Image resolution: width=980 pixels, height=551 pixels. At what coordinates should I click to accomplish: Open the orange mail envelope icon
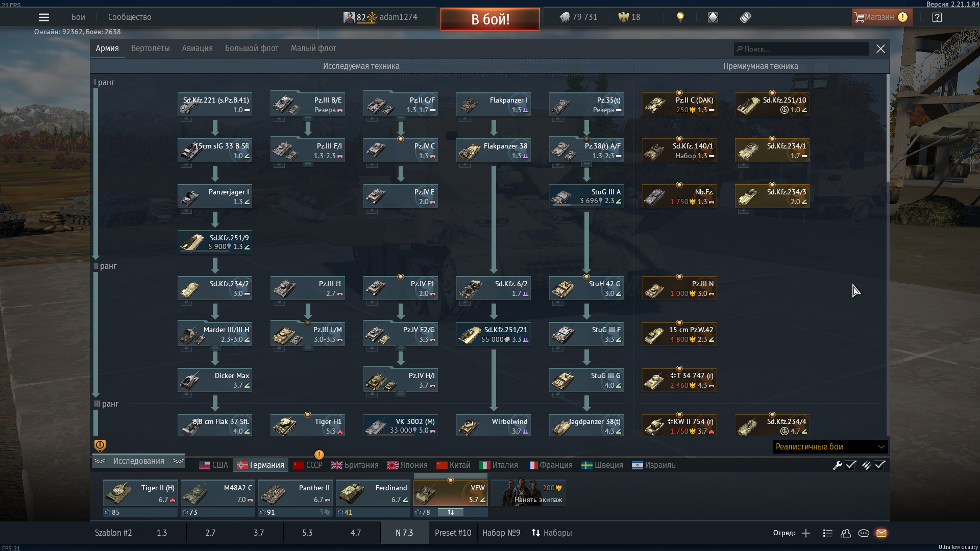(x=881, y=533)
